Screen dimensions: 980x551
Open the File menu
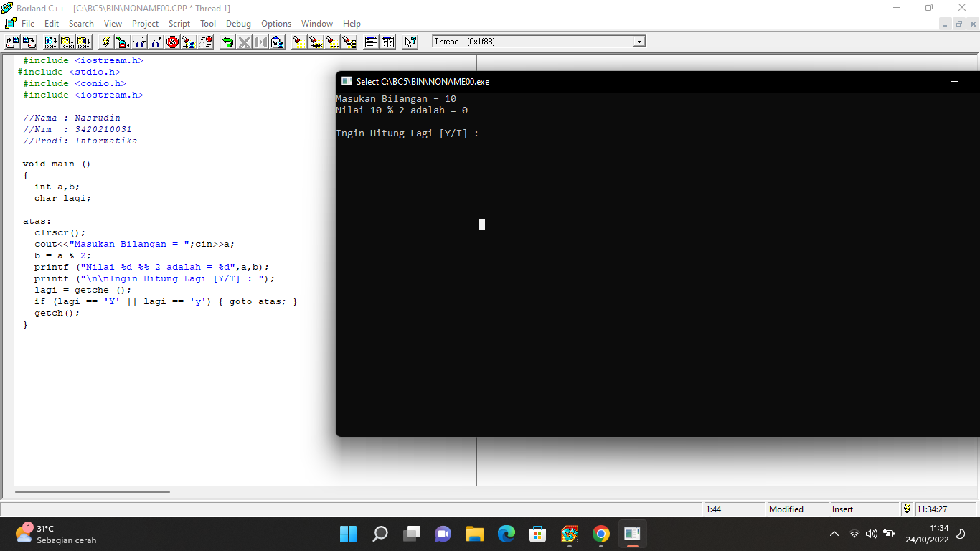coord(28,24)
